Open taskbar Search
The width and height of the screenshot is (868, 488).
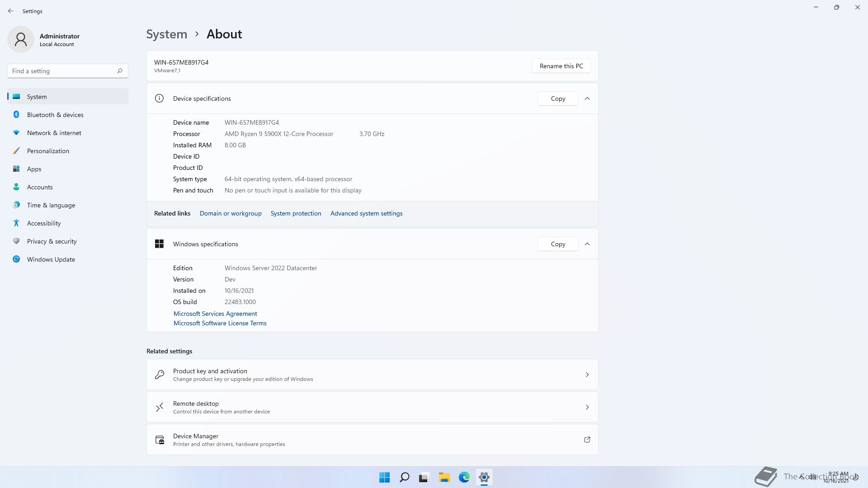click(x=405, y=477)
